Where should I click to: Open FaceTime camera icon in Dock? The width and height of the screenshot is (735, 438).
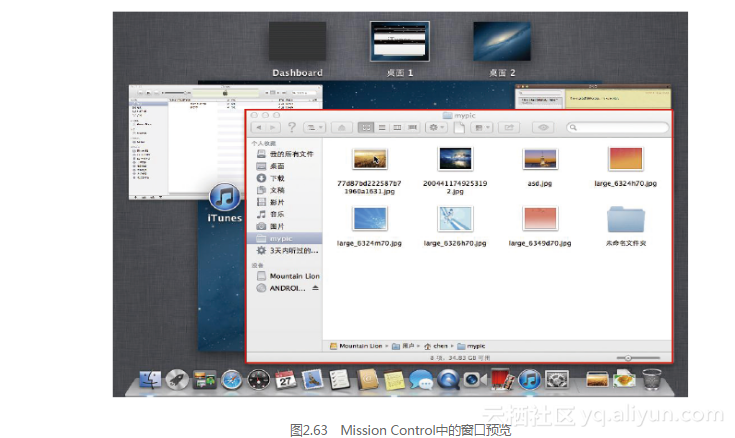point(475,380)
